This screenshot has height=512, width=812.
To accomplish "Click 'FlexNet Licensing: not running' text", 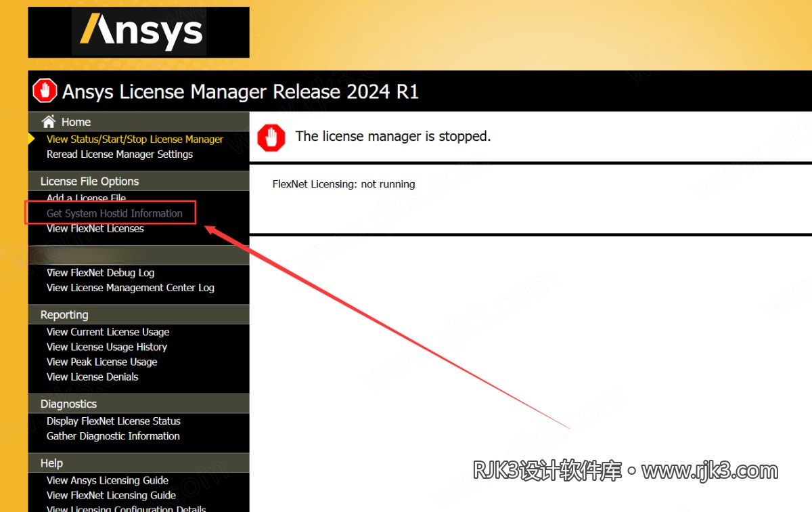I will pyautogui.click(x=344, y=184).
